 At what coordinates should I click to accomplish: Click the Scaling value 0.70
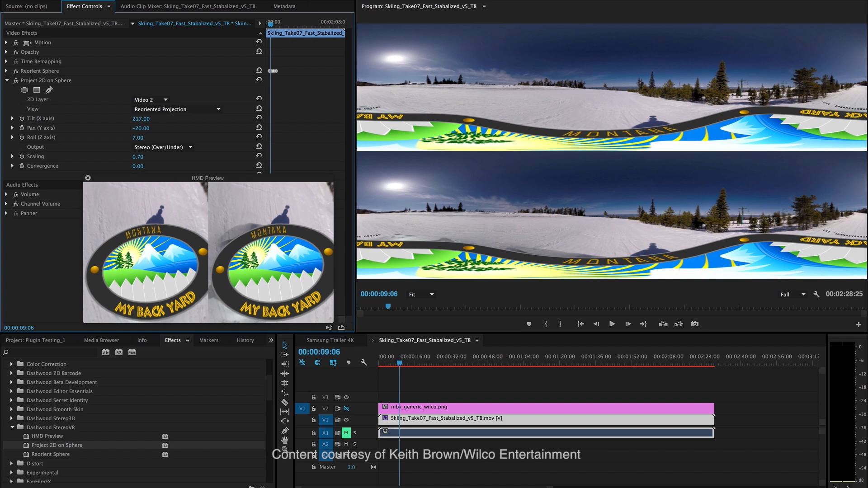tap(137, 157)
